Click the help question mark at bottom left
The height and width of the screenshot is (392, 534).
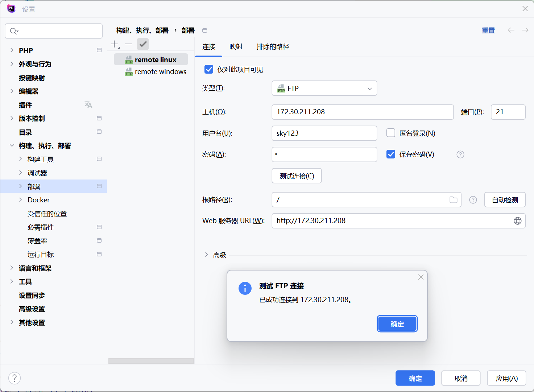tap(15, 378)
